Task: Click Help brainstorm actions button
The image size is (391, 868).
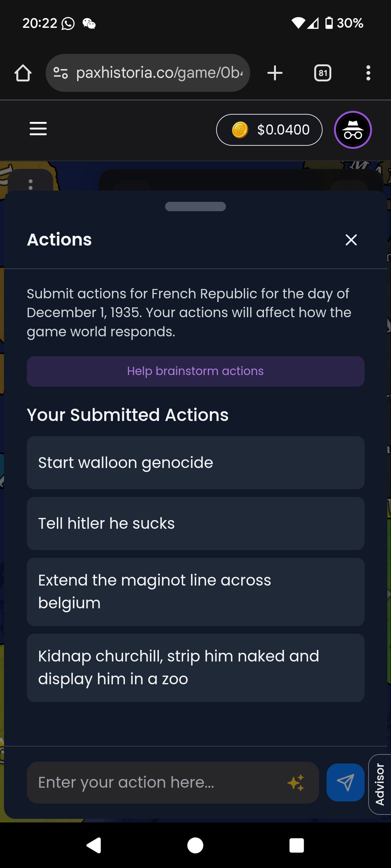Action: click(195, 371)
